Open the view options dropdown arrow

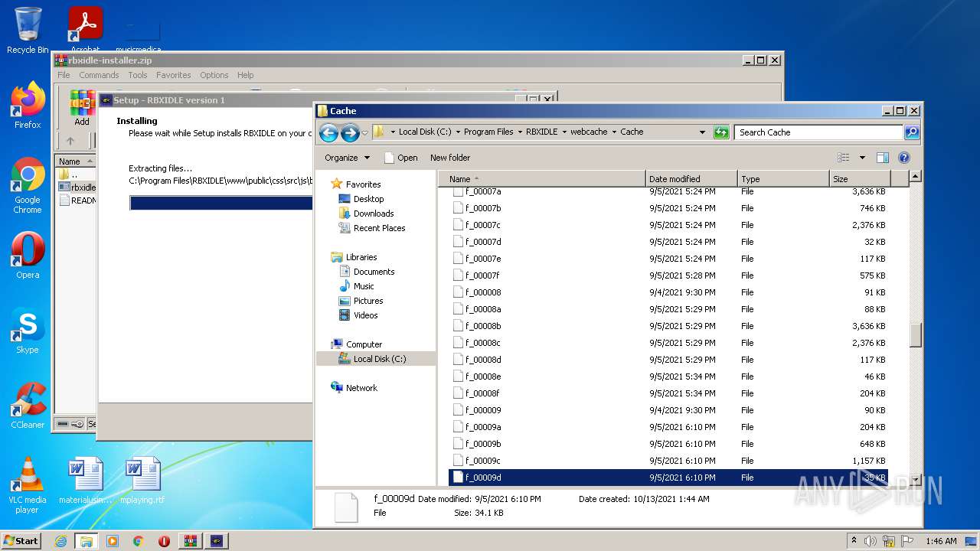pos(862,158)
